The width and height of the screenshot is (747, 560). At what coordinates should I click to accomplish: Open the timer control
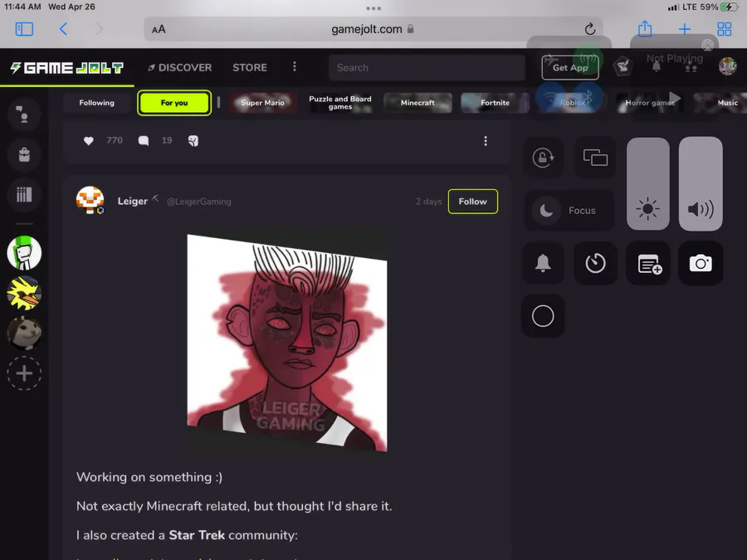tap(595, 263)
